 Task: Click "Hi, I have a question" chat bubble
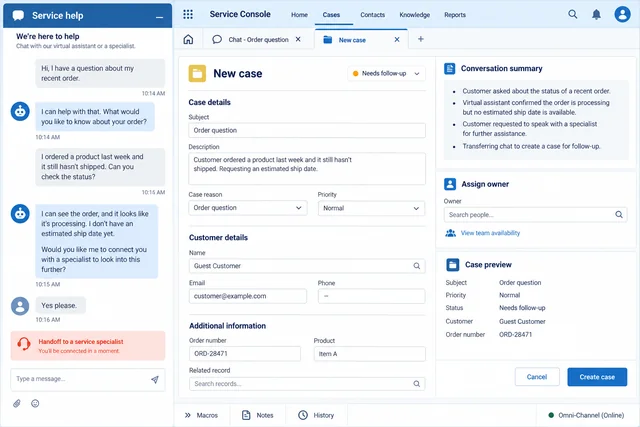pyautogui.click(x=100, y=73)
